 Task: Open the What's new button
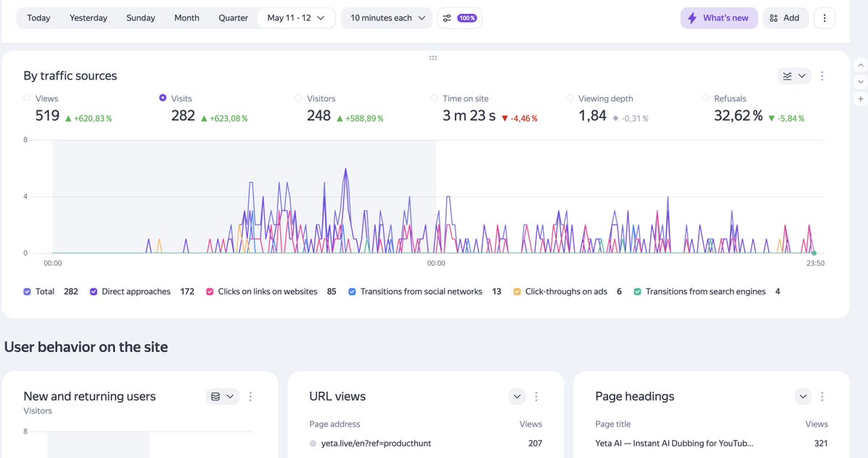pyautogui.click(x=719, y=17)
